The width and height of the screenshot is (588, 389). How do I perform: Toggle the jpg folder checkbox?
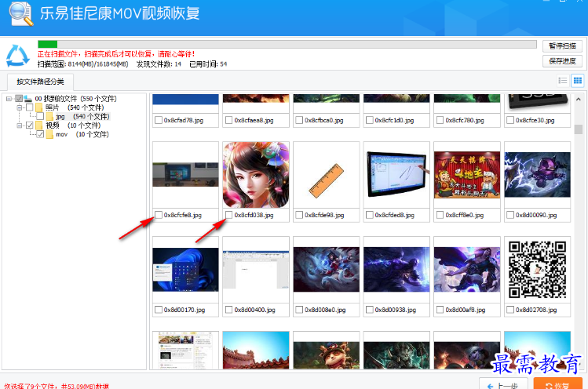(x=40, y=117)
